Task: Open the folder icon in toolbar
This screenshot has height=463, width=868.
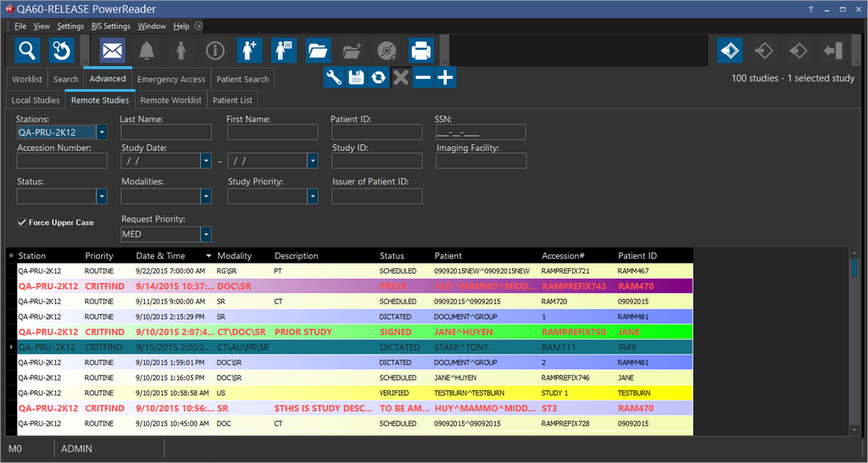Action: [x=318, y=51]
